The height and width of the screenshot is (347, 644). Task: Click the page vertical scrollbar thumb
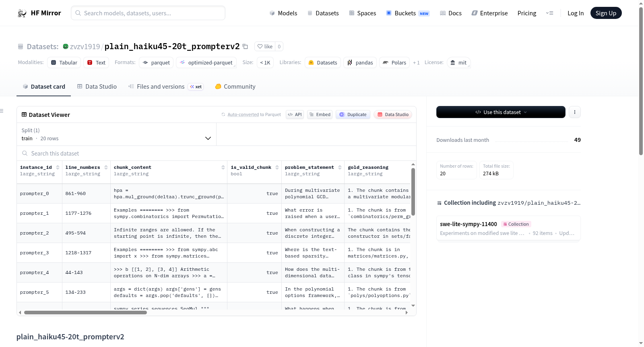pyautogui.click(x=641, y=81)
